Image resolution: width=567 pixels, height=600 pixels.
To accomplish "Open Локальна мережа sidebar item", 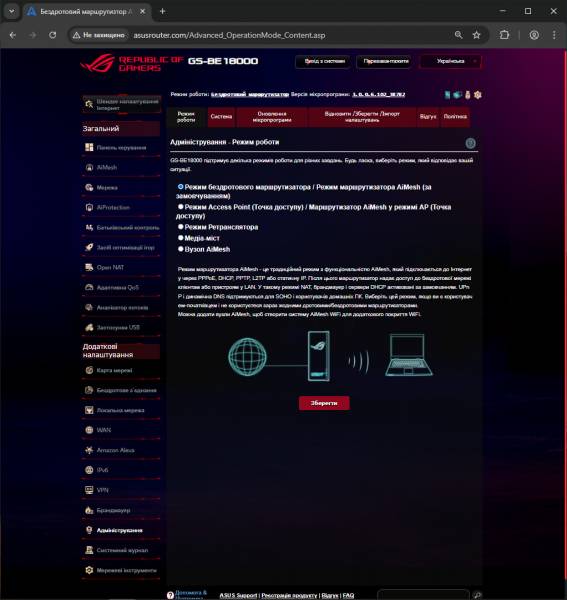I will tap(121, 410).
